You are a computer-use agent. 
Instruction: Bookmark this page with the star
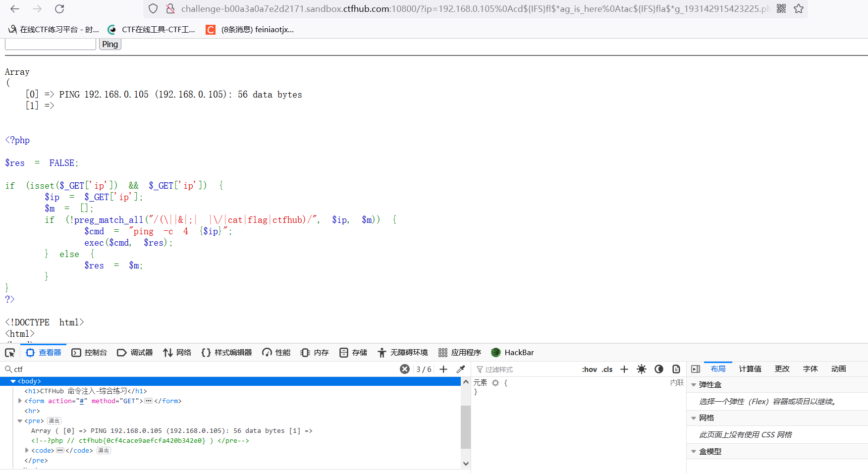tap(799, 9)
